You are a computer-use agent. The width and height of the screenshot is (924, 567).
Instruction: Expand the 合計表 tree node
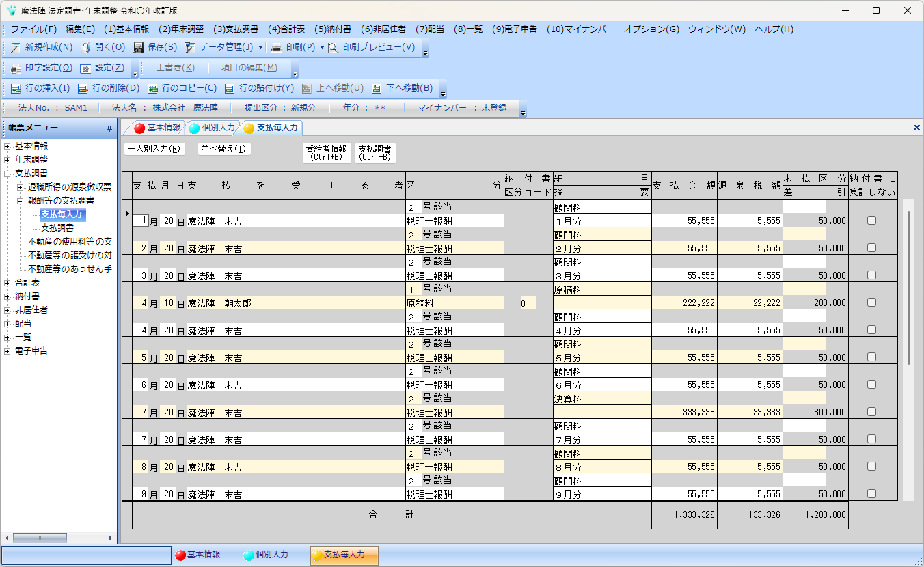[8, 283]
